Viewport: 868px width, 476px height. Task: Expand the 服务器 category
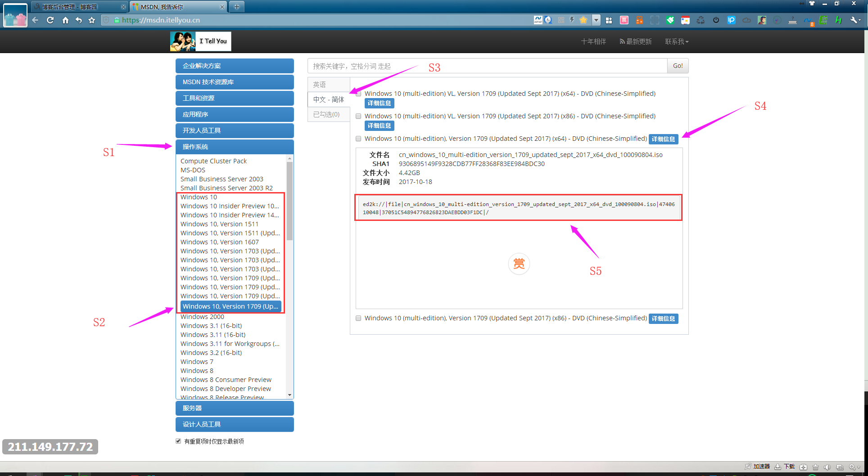(235, 408)
